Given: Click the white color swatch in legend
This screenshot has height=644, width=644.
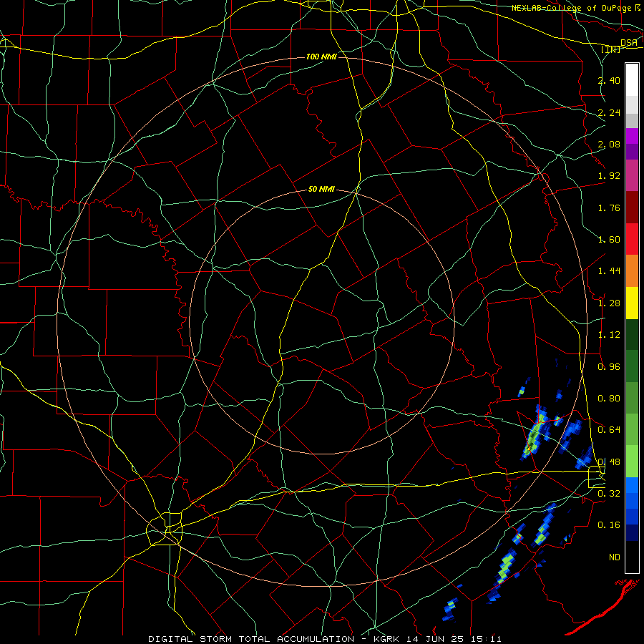Looking at the screenshot, I should (x=632, y=80).
